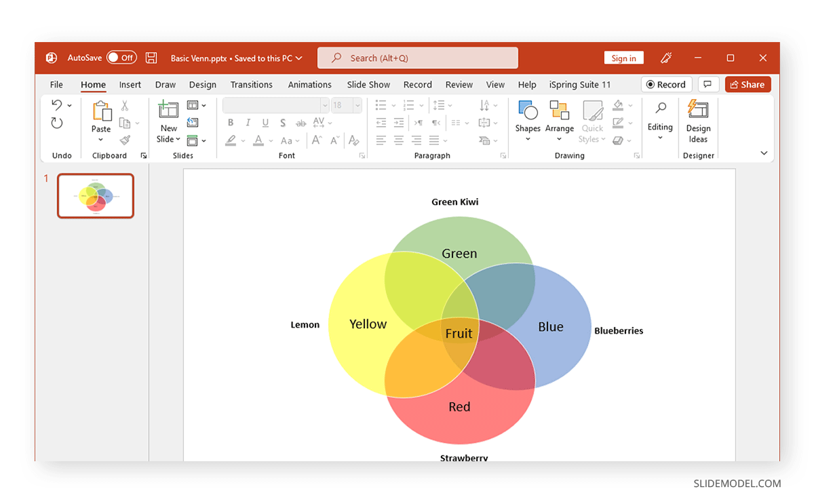Toggle AutoSave switch

pos(121,58)
